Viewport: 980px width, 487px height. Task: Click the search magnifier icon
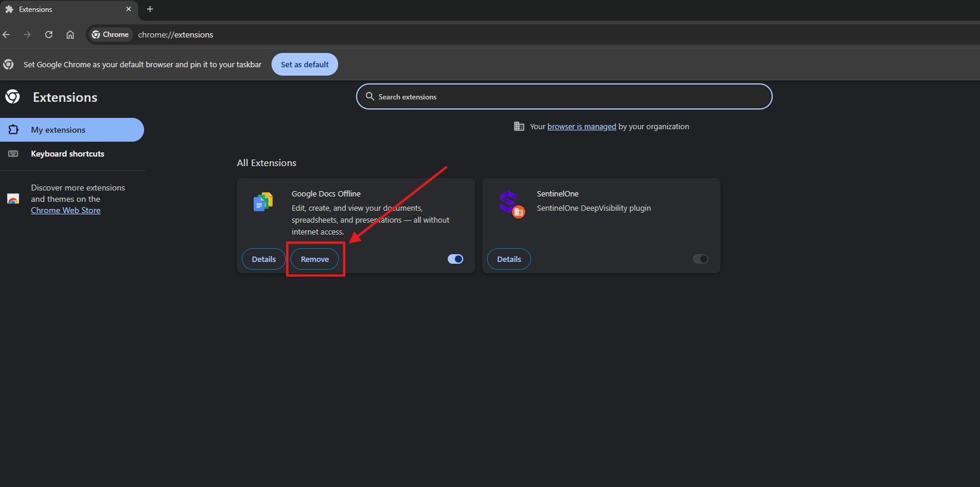click(370, 96)
